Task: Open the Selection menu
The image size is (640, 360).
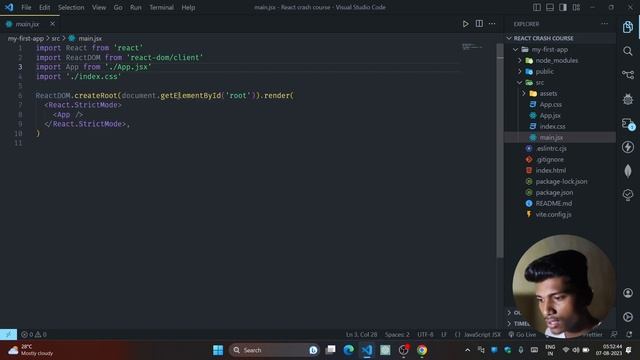Action: tap(71, 7)
